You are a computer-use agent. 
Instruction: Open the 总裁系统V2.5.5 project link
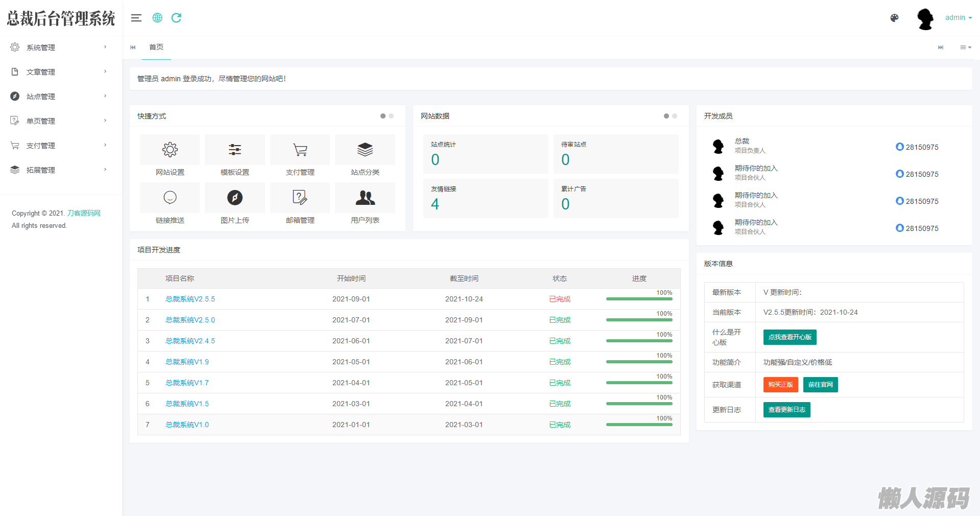coord(190,299)
